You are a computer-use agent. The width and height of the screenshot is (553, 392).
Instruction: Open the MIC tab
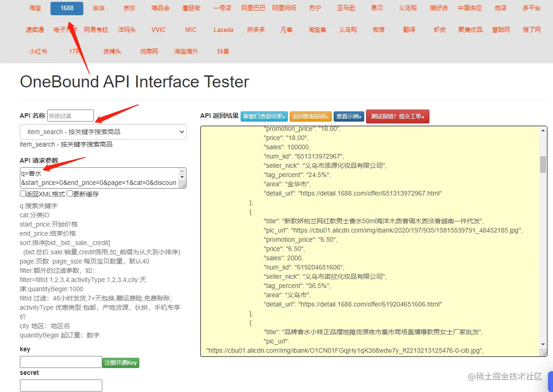(x=191, y=30)
